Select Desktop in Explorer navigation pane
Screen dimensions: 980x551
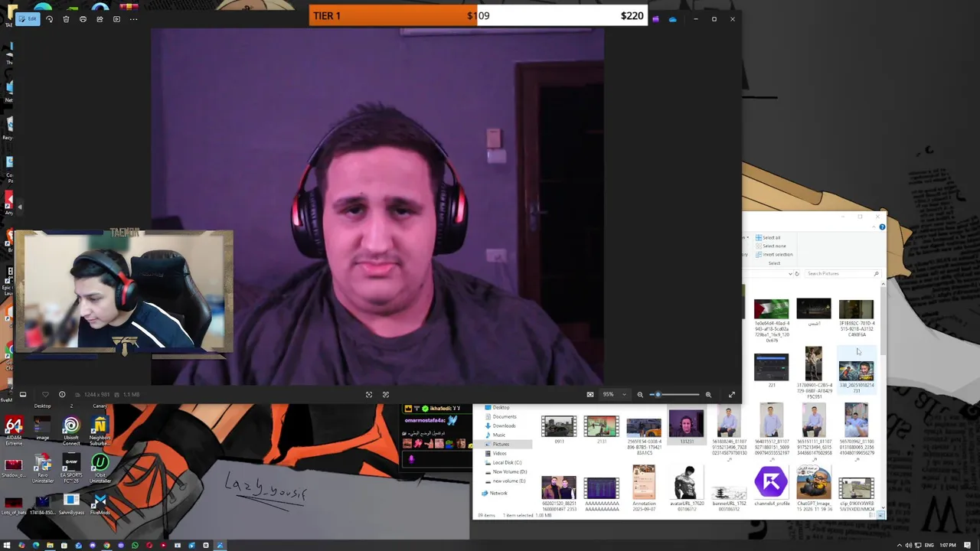tap(501, 408)
